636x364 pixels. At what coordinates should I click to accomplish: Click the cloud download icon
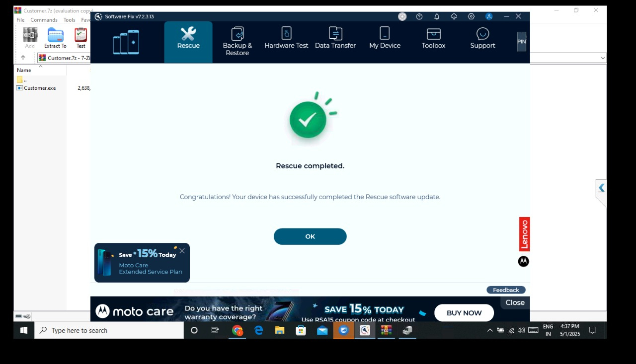click(x=454, y=16)
